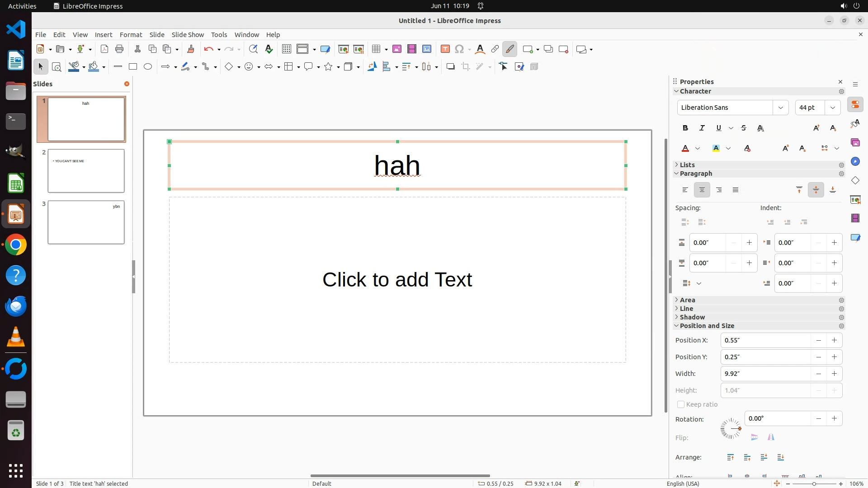This screenshot has width=868, height=488.
Task: Select slide 2 thumbnail
Action: (x=86, y=171)
